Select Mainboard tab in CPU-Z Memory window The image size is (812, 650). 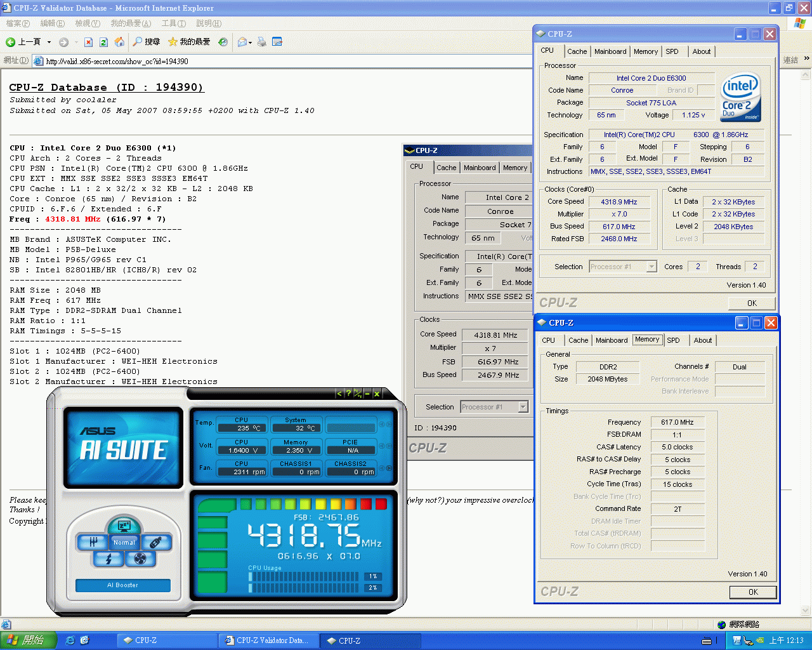(x=612, y=341)
